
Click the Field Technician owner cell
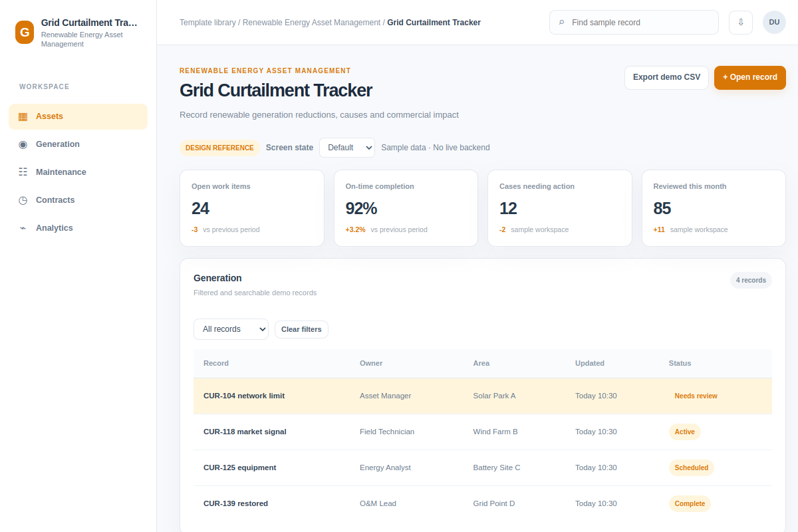click(387, 432)
